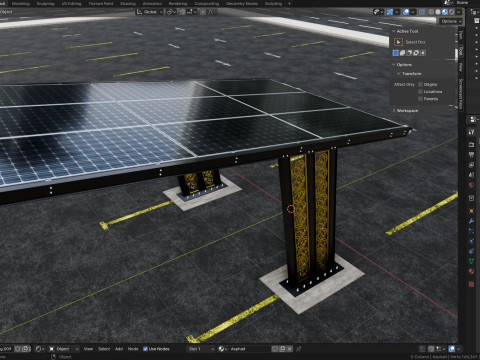The height and width of the screenshot is (360, 480).
Task: Collapse the Options panel section
Action: click(x=394, y=64)
